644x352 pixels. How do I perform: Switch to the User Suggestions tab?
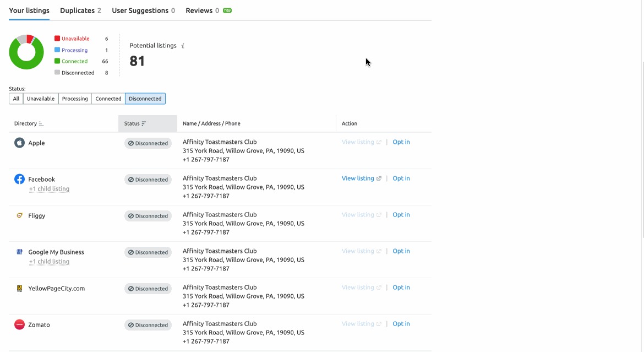[x=143, y=10]
